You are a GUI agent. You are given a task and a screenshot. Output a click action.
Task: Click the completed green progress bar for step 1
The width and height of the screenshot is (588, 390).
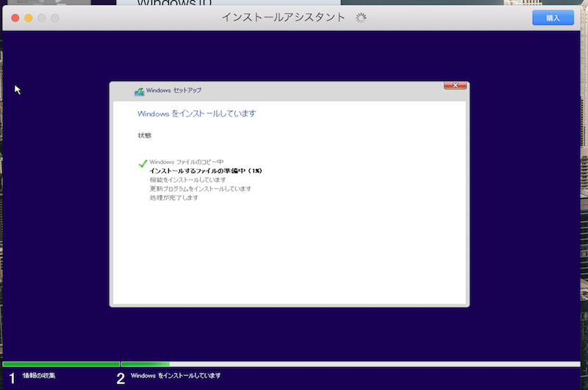click(x=61, y=364)
